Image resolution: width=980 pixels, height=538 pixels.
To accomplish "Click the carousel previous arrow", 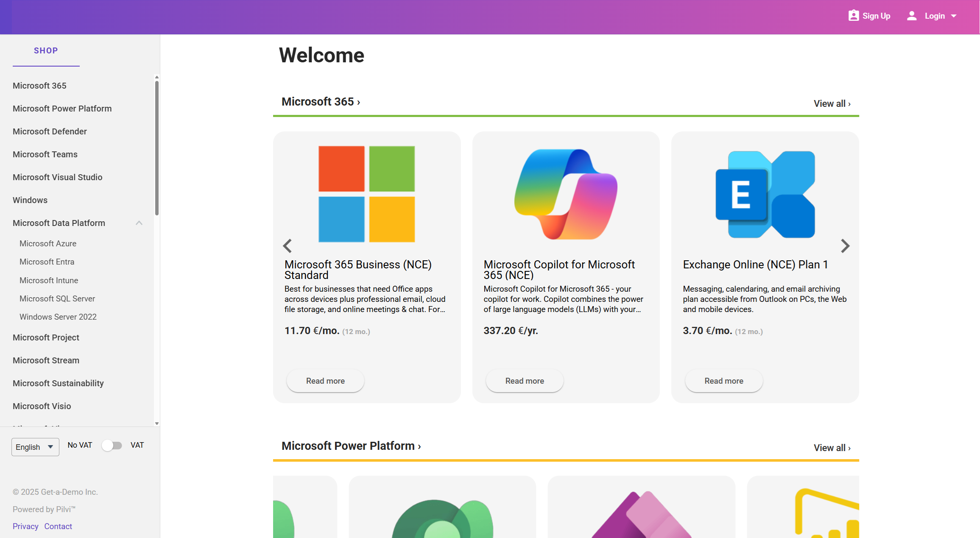I will click(288, 246).
